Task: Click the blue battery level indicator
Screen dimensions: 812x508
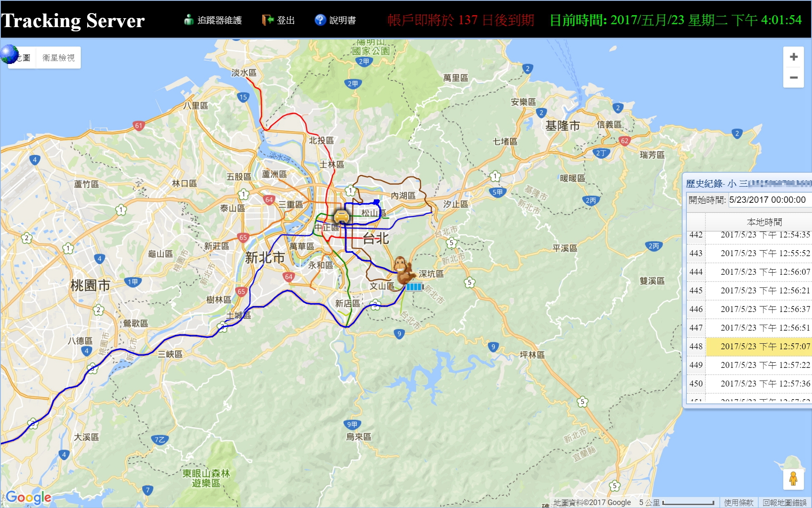Action: click(414, 287)
